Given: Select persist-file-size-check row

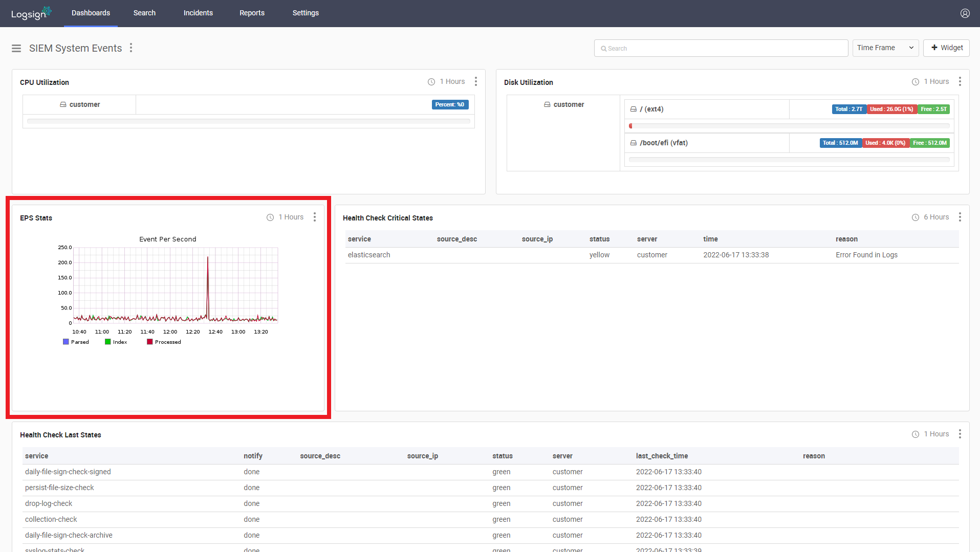Looking at the screenshot, I should tap(491, 488).
